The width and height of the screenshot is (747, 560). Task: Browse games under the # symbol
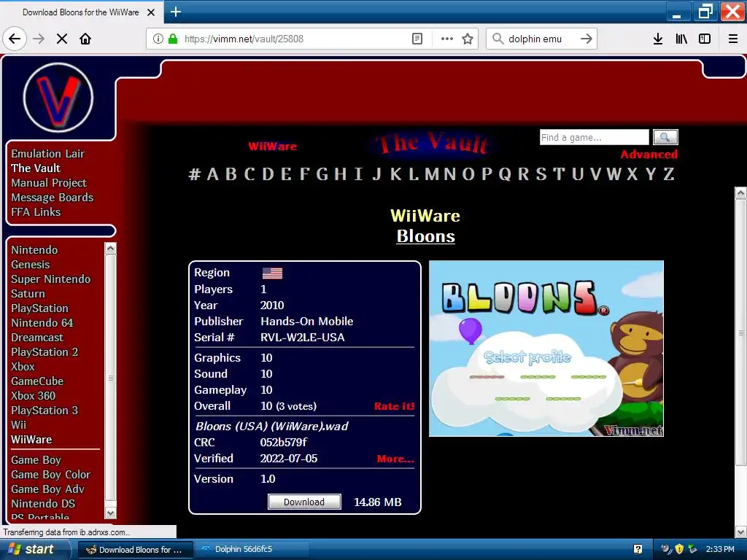(194, 174)
